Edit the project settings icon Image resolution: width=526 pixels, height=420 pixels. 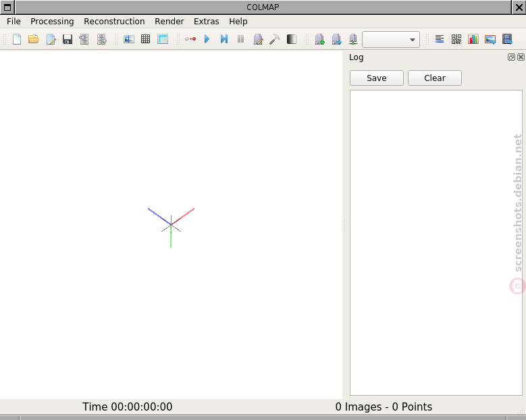click(x=51, y=39)
